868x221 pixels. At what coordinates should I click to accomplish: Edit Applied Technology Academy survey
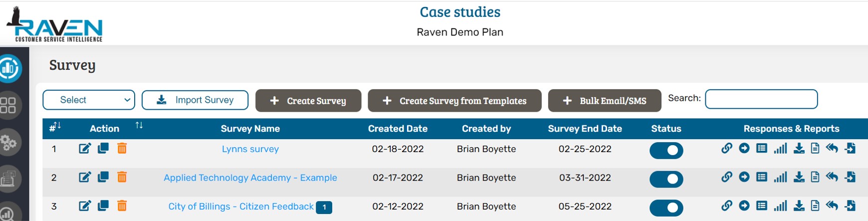coord(85,177)
